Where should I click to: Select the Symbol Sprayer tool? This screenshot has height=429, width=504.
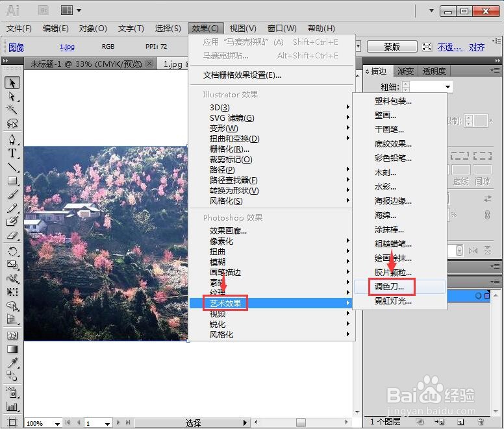pyautogui.click(x=12, y=393)
